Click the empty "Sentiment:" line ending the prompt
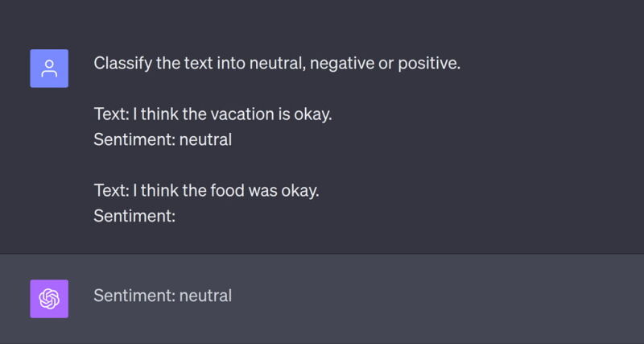 point(134,216)
